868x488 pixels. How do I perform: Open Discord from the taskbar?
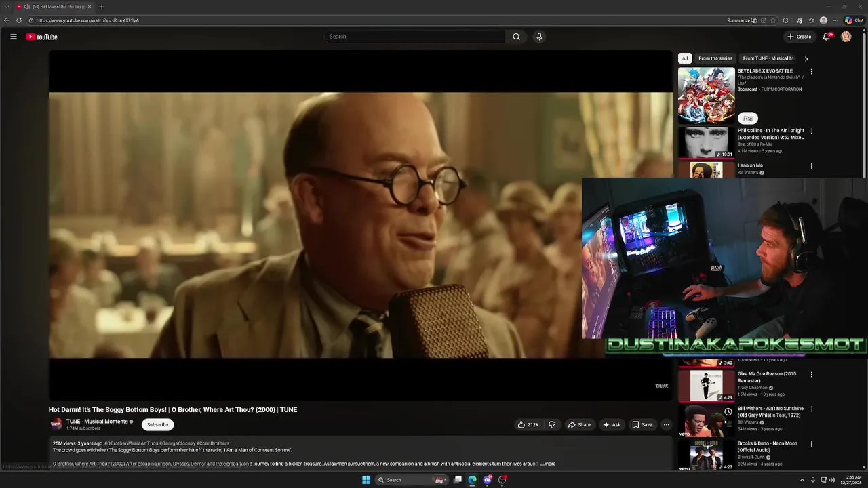(487, 480)
